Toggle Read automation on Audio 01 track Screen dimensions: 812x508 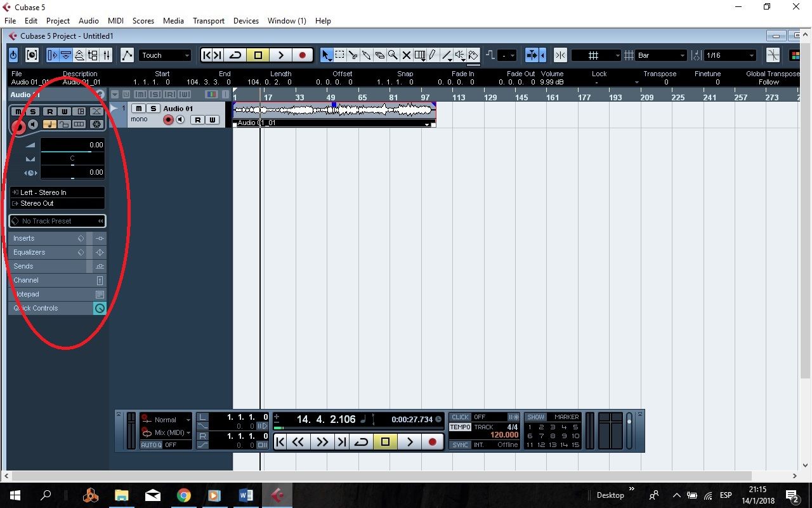pyautogui.click(x=197, y=119)
